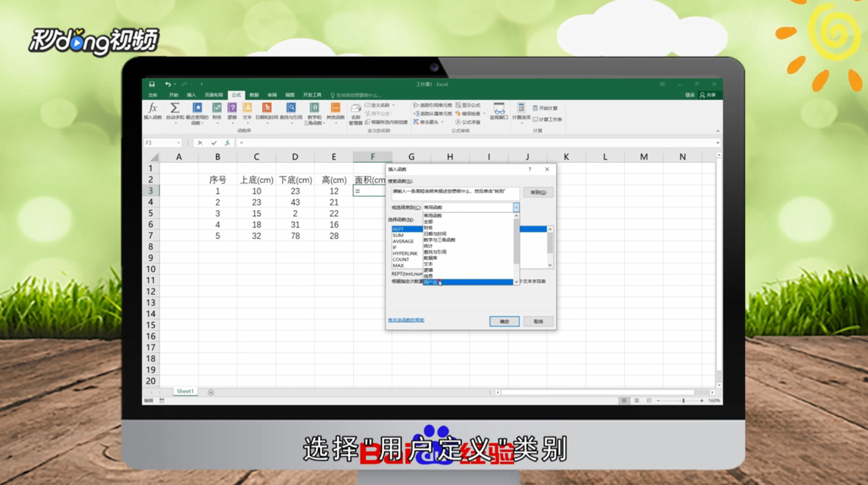Click Calculate Sheet (计算工作表)
The width and height of the screenshot is (868, 485).
coord(547,119)
